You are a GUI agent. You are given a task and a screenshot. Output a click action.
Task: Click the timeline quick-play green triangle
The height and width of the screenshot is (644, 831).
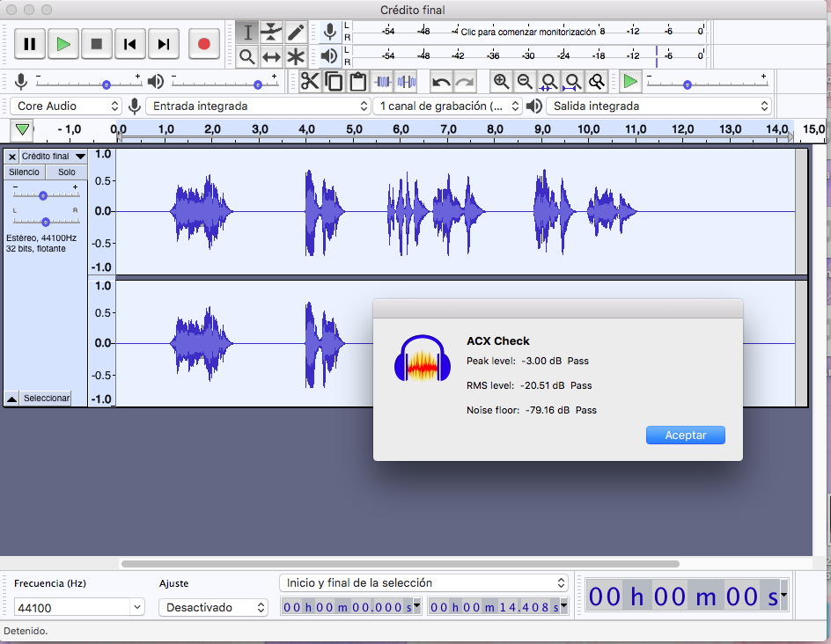22,129
